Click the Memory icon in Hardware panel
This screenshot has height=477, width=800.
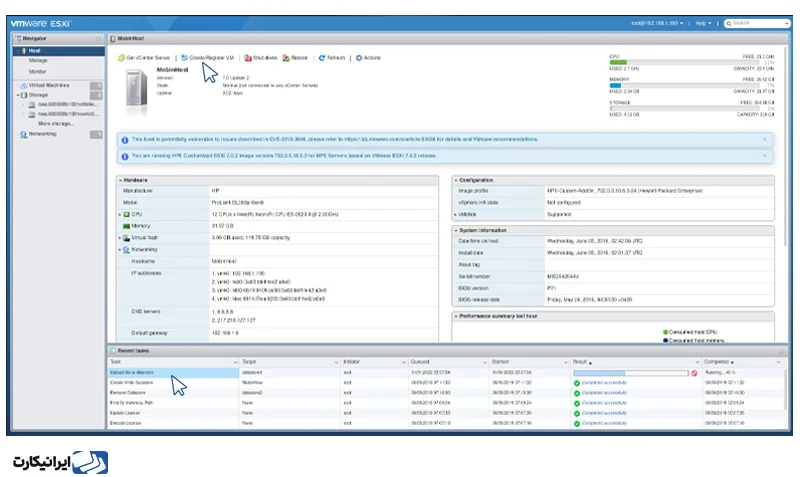tap(127, 227)
